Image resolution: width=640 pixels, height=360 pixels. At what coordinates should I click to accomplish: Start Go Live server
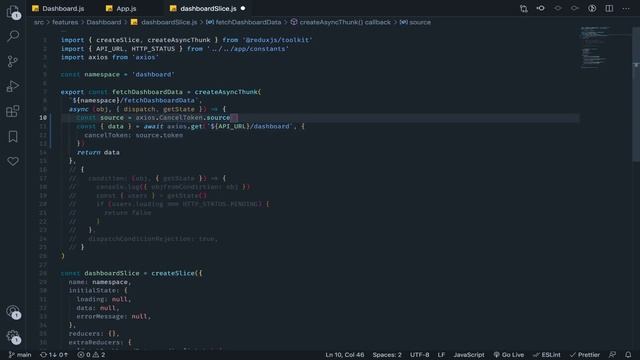coord(509,355)
